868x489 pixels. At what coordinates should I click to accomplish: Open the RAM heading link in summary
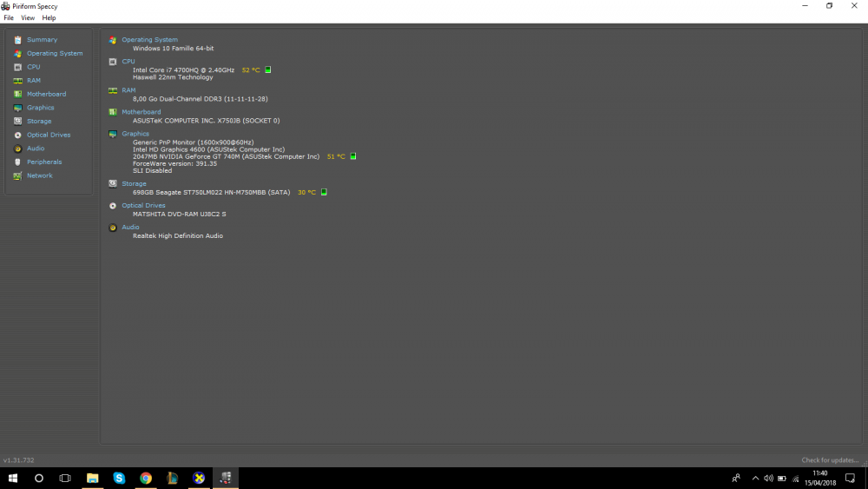pyautogui.click(x=128, y=89)
